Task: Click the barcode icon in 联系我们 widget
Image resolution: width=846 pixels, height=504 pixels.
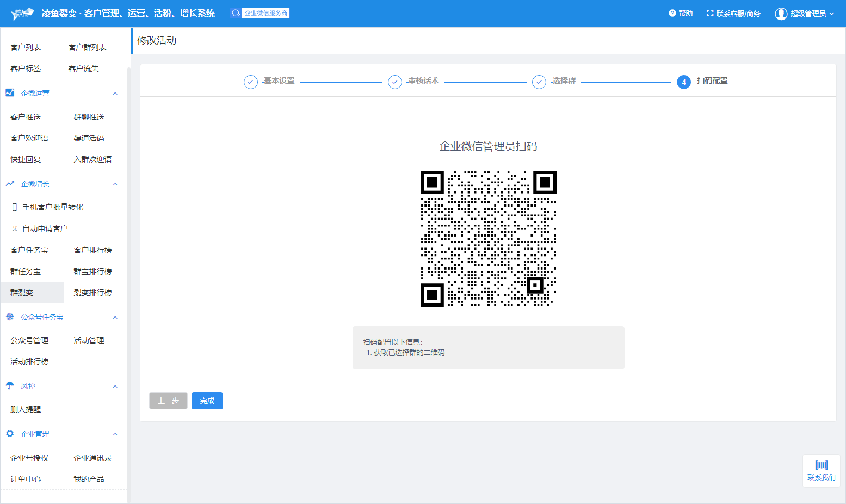Action: tap(821, 465)
